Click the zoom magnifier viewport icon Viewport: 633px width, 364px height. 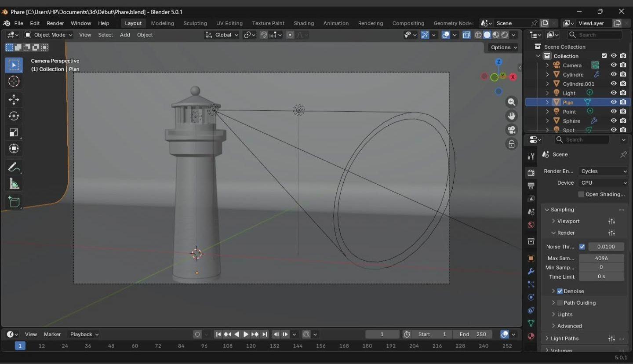[512, 102]
